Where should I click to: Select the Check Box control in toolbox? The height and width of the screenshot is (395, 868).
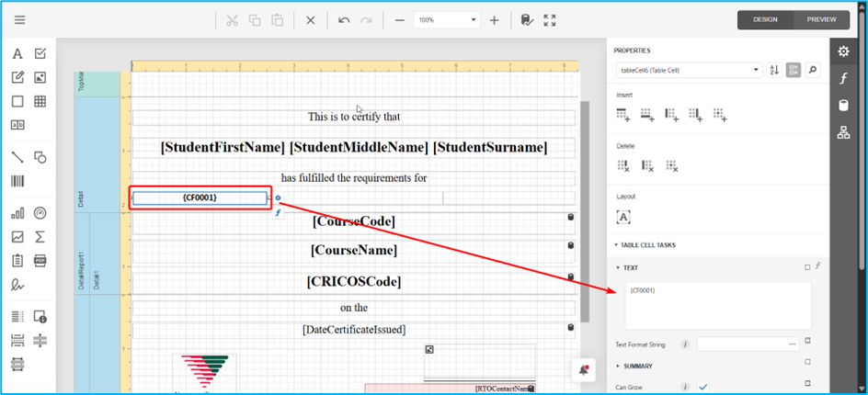pyautogui.click(x=40, y=53)
